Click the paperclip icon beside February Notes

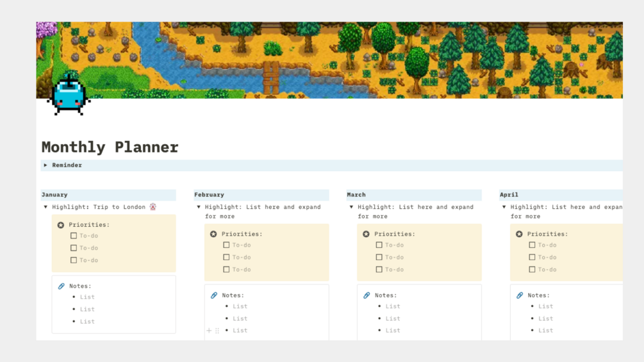(x=214, y=295)
